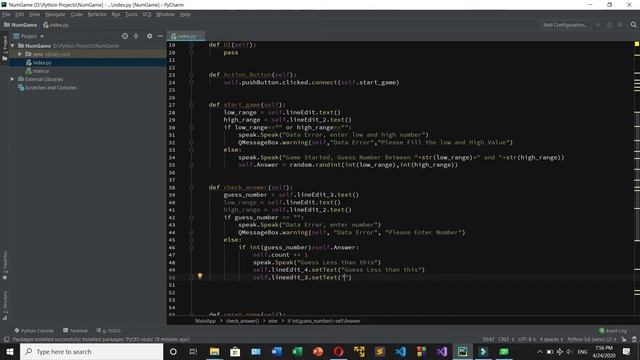Click check_answer() breadcrumb
The width and height of the screenshot is (640, 360).
[x=242, y=321]
